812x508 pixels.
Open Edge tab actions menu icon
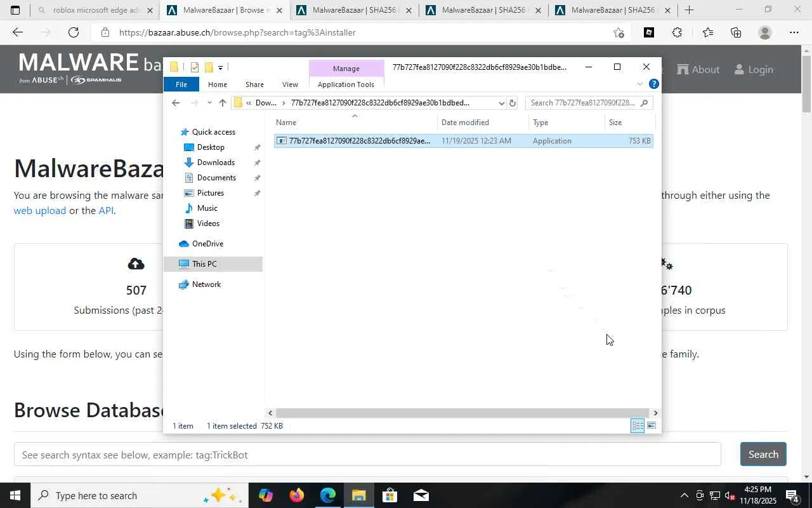coord(15,10)
